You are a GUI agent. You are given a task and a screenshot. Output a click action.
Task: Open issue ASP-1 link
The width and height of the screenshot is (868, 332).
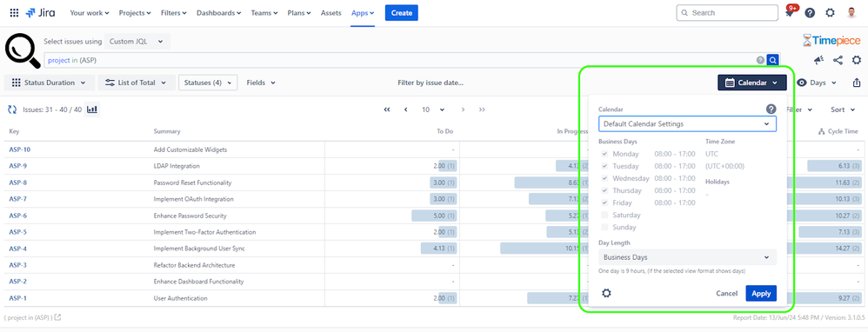tap(17, 298)
